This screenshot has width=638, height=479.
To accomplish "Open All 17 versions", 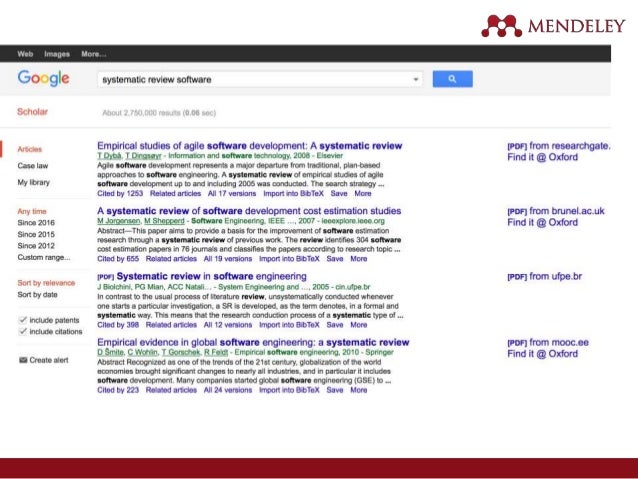I will click(x=232, y=193).
